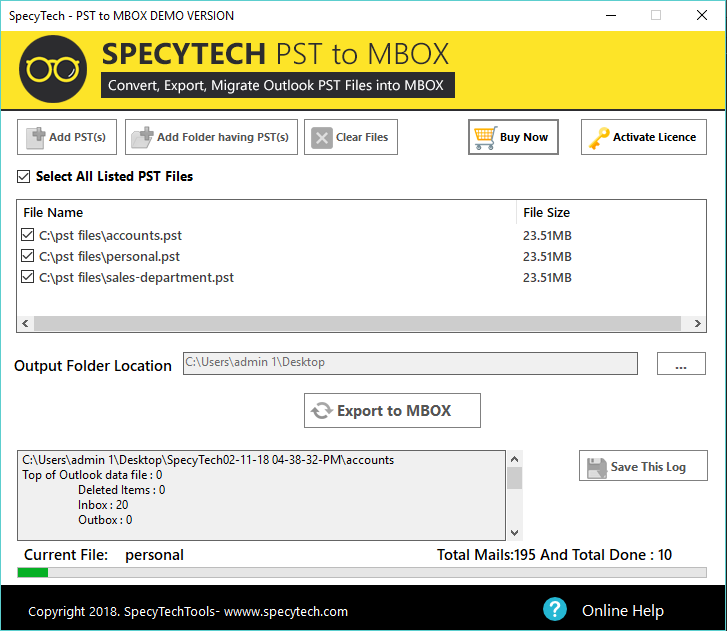The height and width of the screenshot is (631, 727).
Task: Click the log line 'Top of Outlook data file : 0'
Action: [x=92, y=475]
